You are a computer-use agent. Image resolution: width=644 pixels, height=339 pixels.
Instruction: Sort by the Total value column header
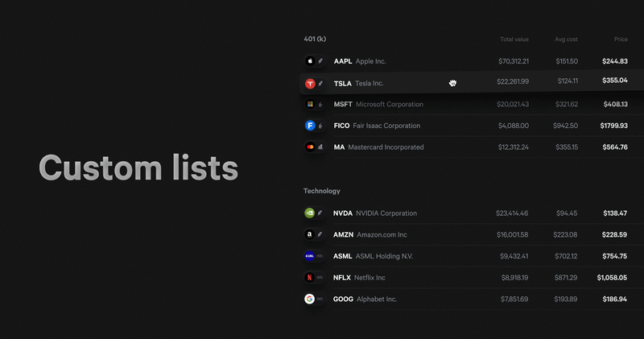point(514,39)
